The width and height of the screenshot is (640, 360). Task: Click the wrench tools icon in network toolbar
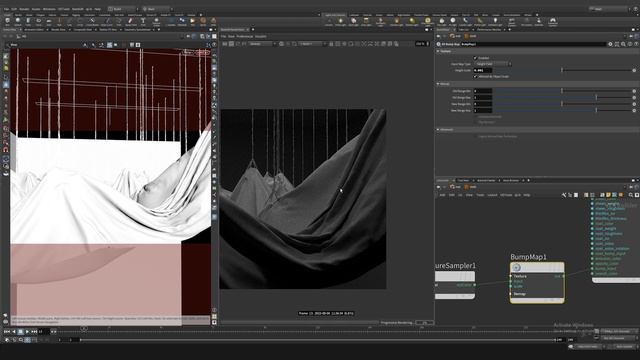[x=564, y=195]
